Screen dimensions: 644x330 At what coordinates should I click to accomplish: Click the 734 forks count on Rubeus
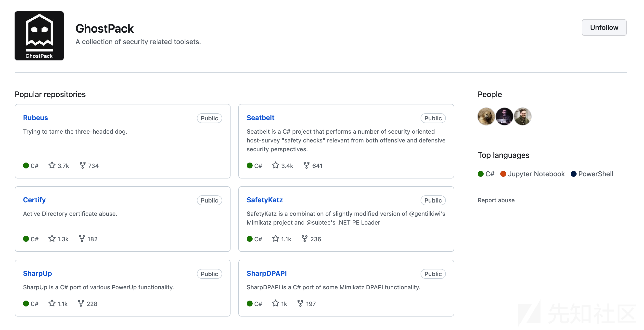coord(93,166)
